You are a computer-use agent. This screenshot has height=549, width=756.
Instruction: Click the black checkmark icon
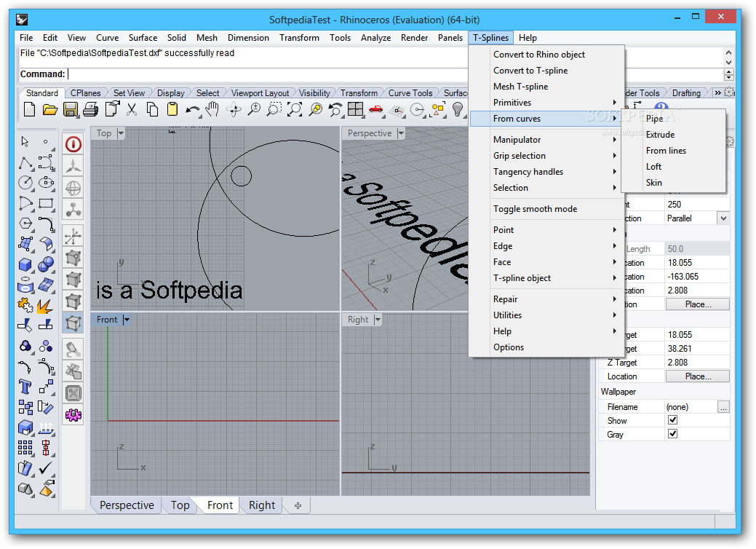pos(46,468)
